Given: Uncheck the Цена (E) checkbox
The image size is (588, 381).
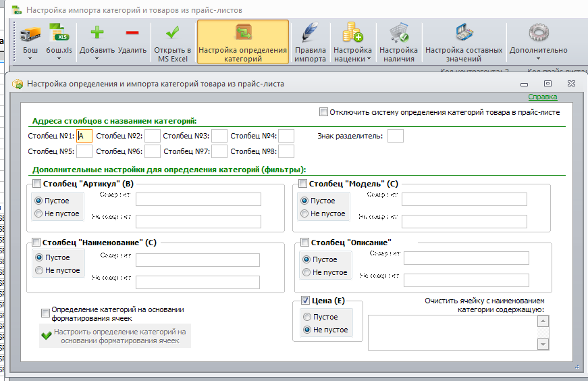Looking at the screenshot, I should click(305, 301).
